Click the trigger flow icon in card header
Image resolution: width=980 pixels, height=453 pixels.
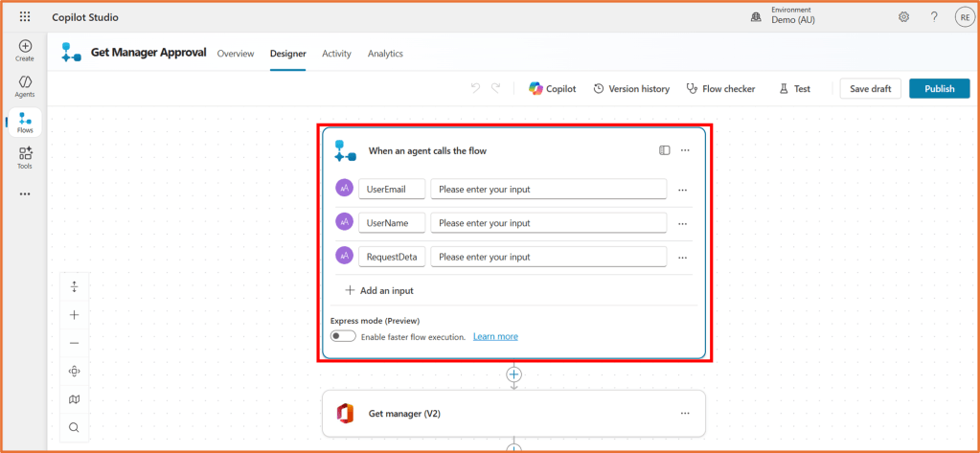tap(345, 150)
